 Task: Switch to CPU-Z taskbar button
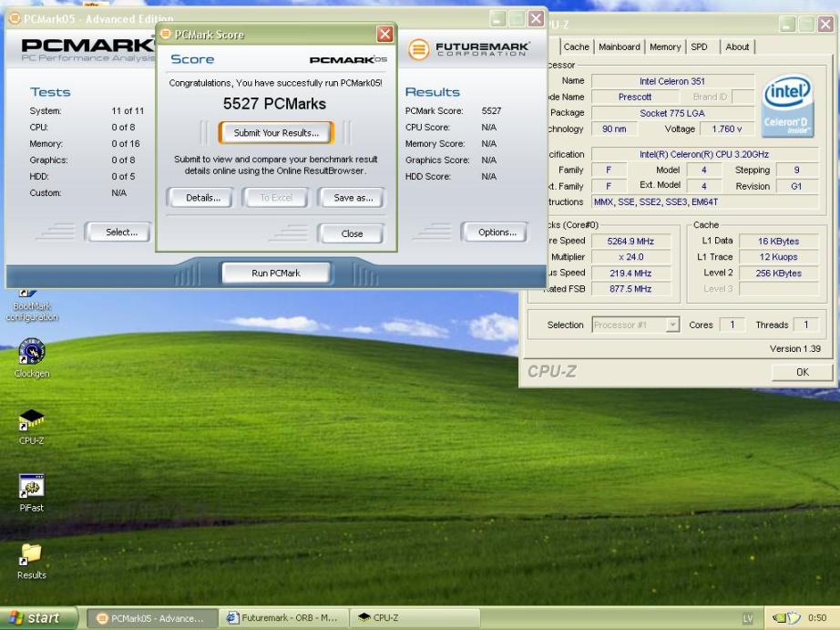click(415, 618)
